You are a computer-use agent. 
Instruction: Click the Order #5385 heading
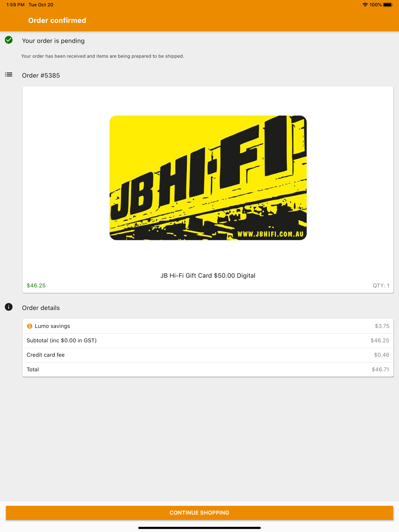pos(41,75)
